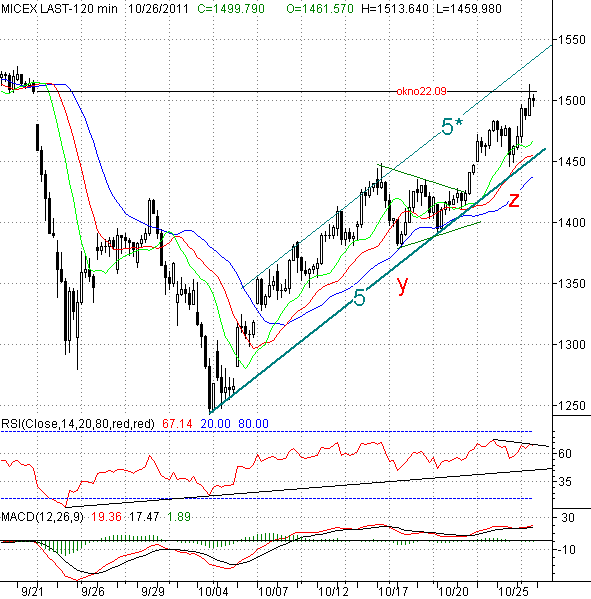Viewport: 591px width, 599px height.
Task: Click the 9/29 date axis label
Action: tap(153, 591)
